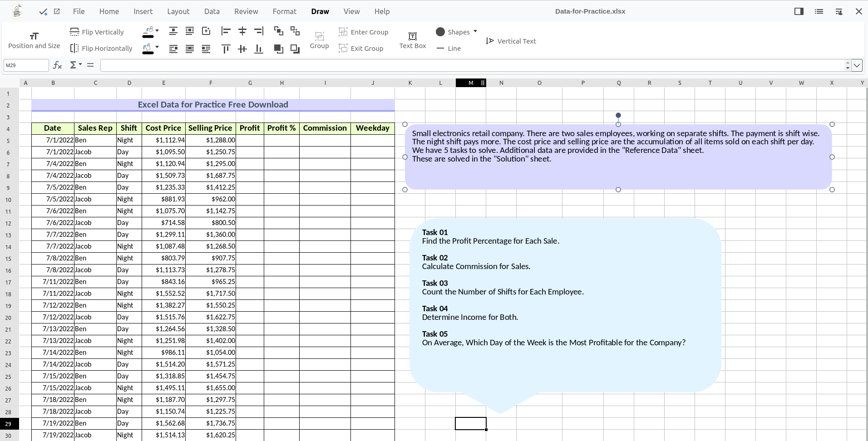Align selected objects to the top

[x=226, y=49]
